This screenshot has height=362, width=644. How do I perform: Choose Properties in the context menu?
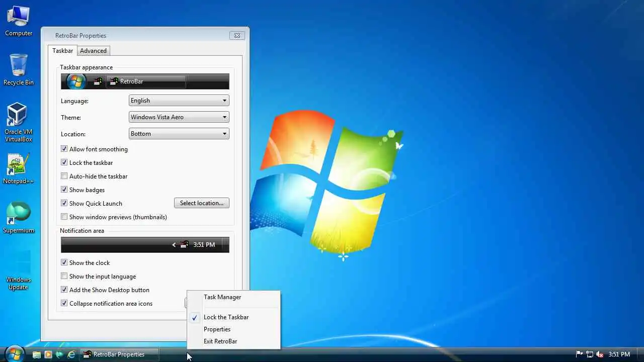233,329
